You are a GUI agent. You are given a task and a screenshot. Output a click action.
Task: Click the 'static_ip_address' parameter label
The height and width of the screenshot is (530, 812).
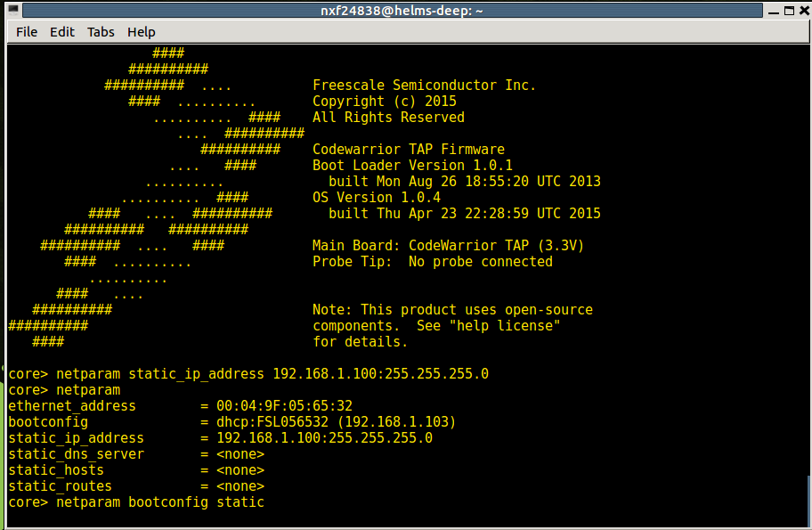coord(77,438)
